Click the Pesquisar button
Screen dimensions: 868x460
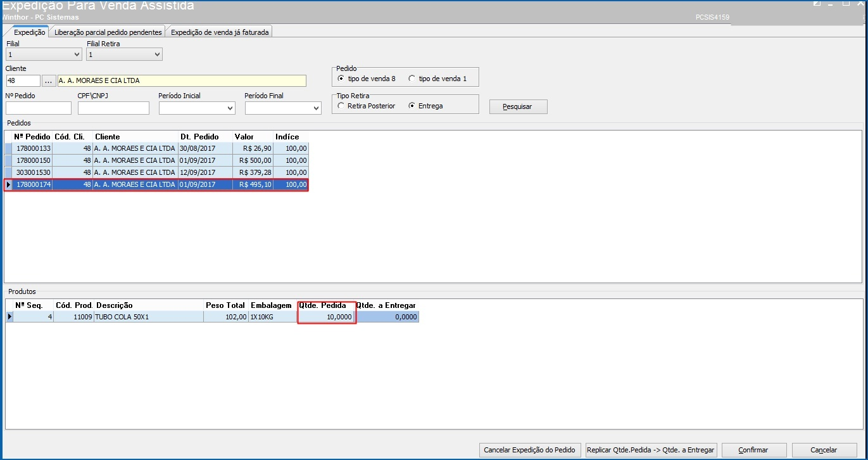518,106
